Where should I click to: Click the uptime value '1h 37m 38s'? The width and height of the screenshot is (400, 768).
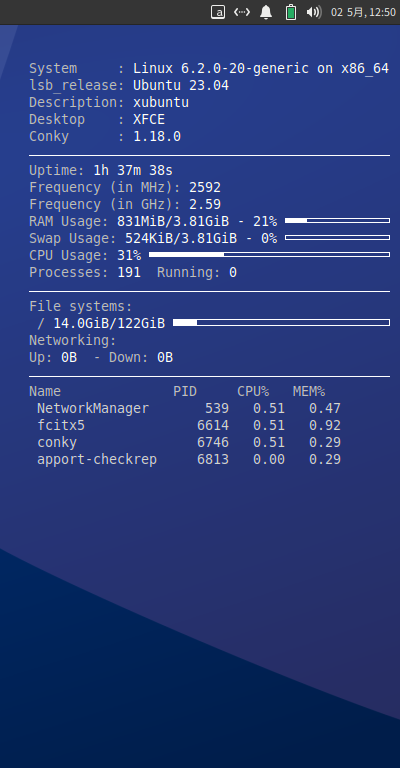pos(133,170)
